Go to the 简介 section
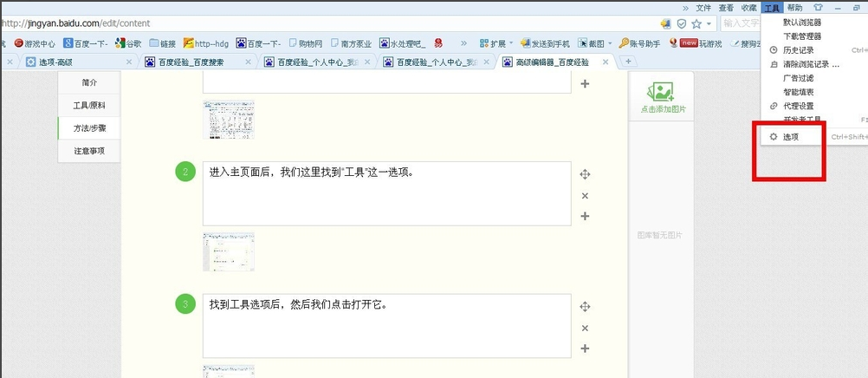The height and width of the screenshot is (378, 868). 89,82
